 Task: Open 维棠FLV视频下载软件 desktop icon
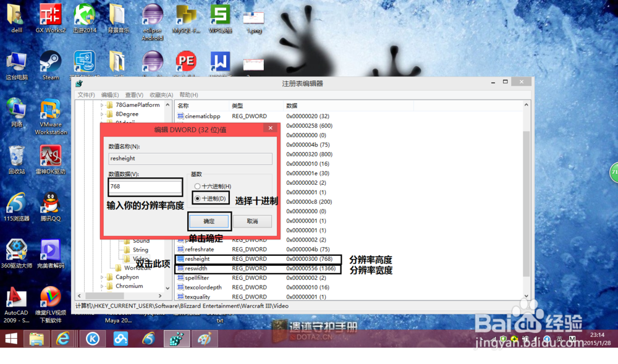tap(51, 305)
